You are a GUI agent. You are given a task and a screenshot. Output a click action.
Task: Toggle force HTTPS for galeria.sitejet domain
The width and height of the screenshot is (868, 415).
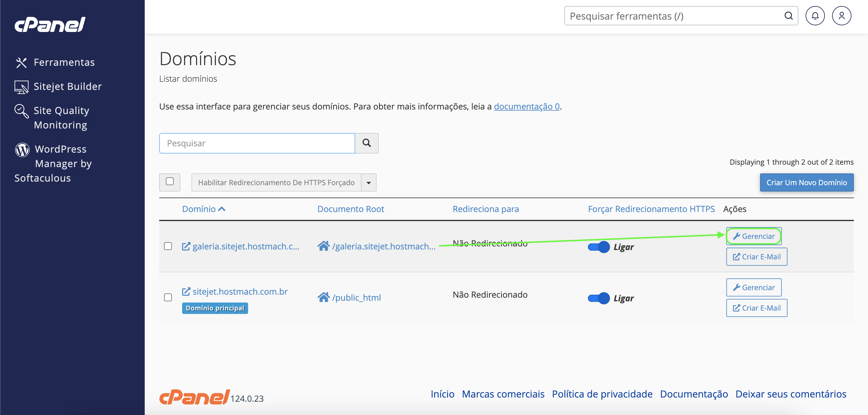(598, 247)
